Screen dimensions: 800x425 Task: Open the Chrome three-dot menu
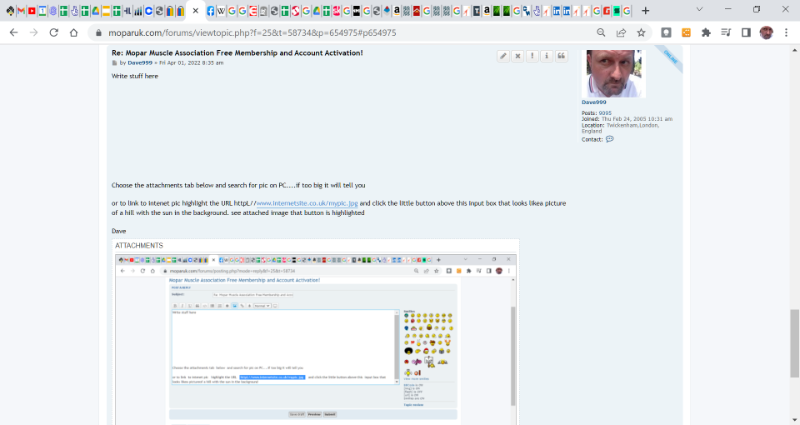786,32
